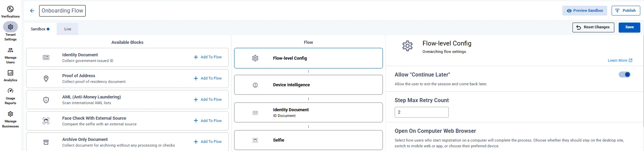Click the Publish button
This screenshot has width=644, height=151.
click(x=626, y=10)
